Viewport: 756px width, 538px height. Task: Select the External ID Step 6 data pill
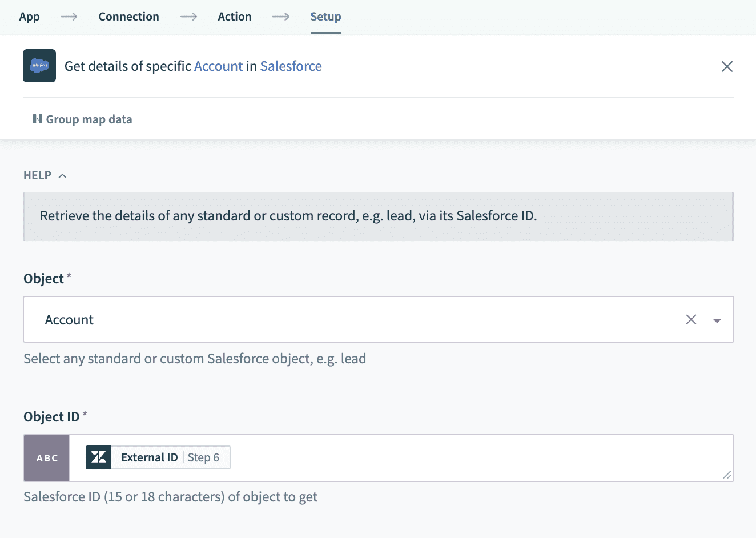pyautogui.click(x=170, y=457)
